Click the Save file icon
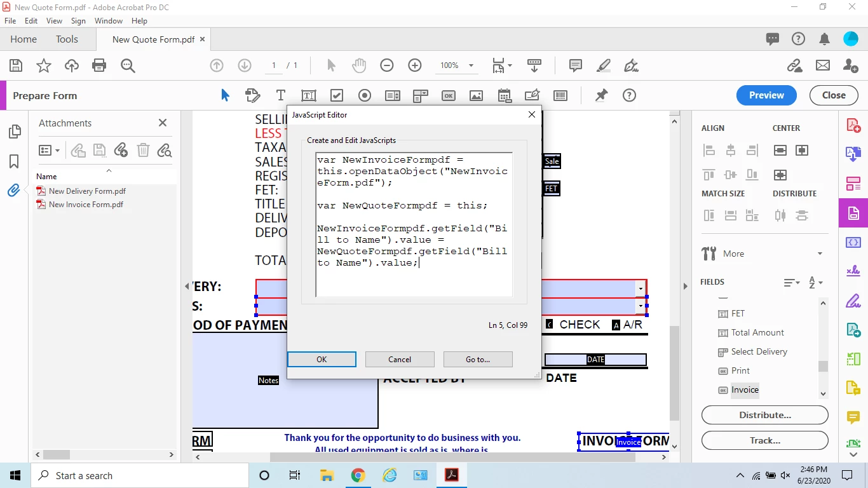 (x=16, y=65)
